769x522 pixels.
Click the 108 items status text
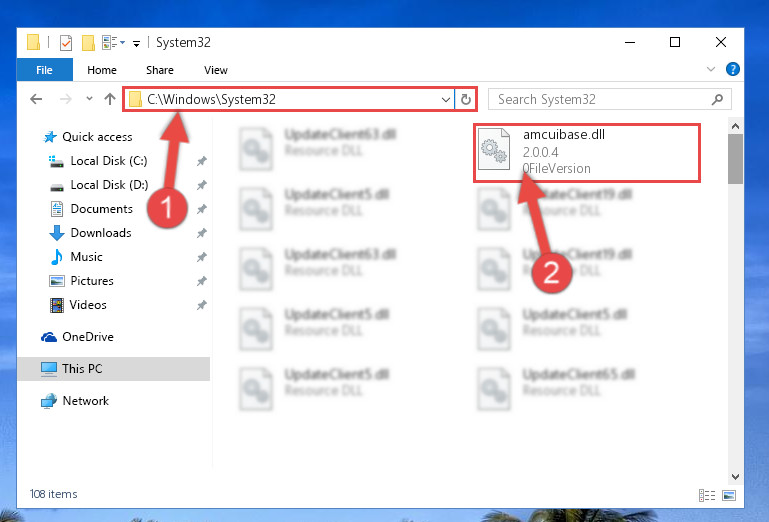[53, 494]
